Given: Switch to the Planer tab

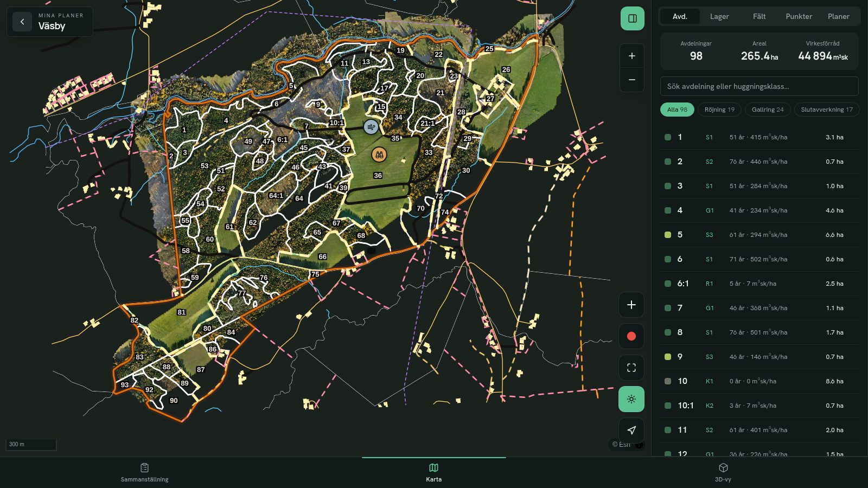Looking at the screenshot, I should click(x=838, y=16).
